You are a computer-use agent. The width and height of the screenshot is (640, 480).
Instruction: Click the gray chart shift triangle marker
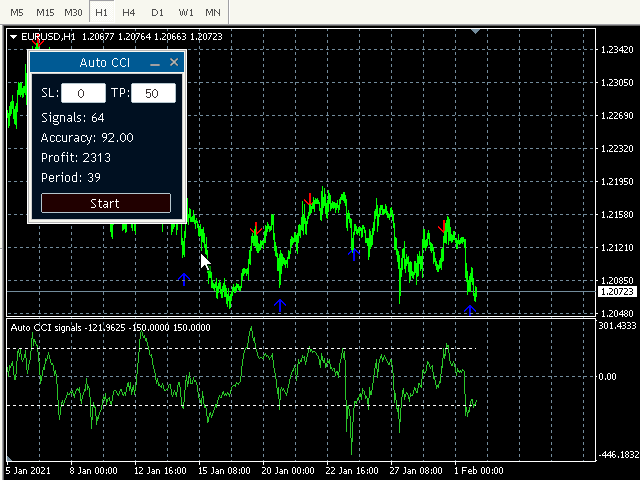coord(476,33)
